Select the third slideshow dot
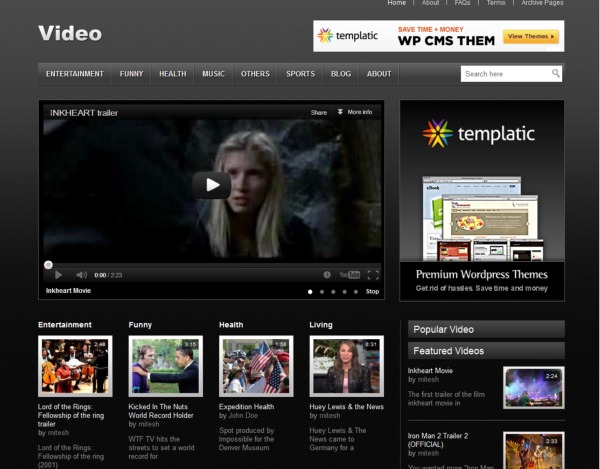This screenshot has width=600, height=469. 333,292
